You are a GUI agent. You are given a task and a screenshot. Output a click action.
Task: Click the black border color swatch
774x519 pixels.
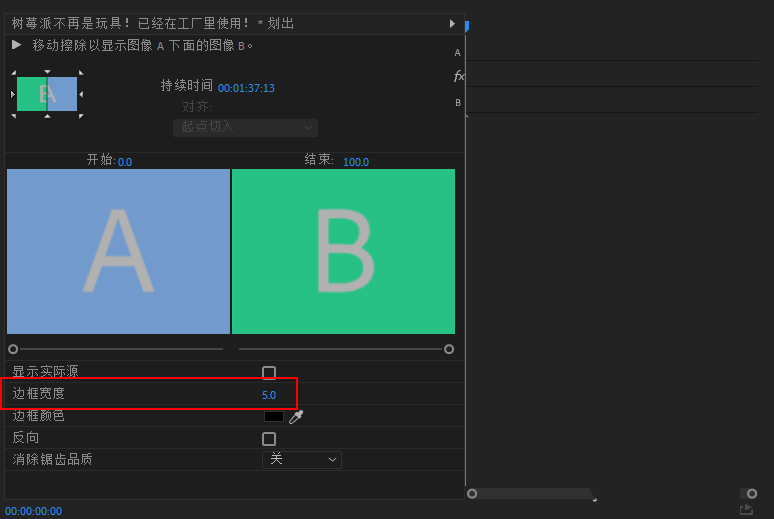[274, 417]
